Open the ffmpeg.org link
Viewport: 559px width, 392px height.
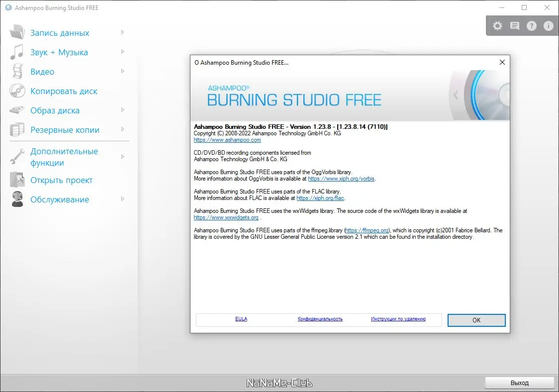[367, 230]
